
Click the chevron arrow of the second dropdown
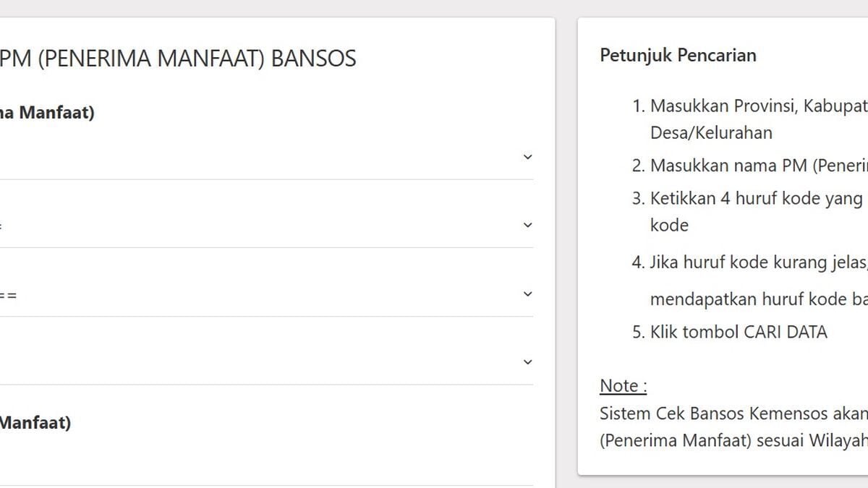[x=527, y=225]
